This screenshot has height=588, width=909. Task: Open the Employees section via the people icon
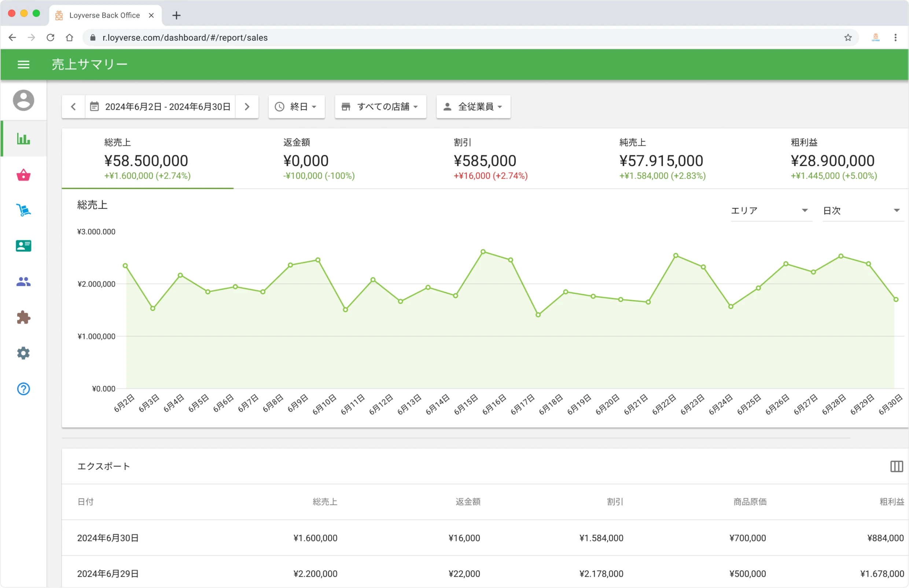click(x=23, y=282)
